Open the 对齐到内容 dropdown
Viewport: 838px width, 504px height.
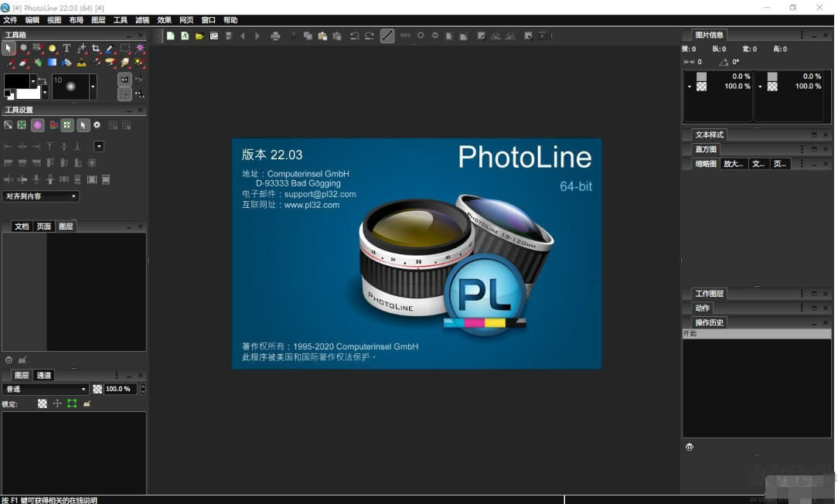tap(40, 196)
